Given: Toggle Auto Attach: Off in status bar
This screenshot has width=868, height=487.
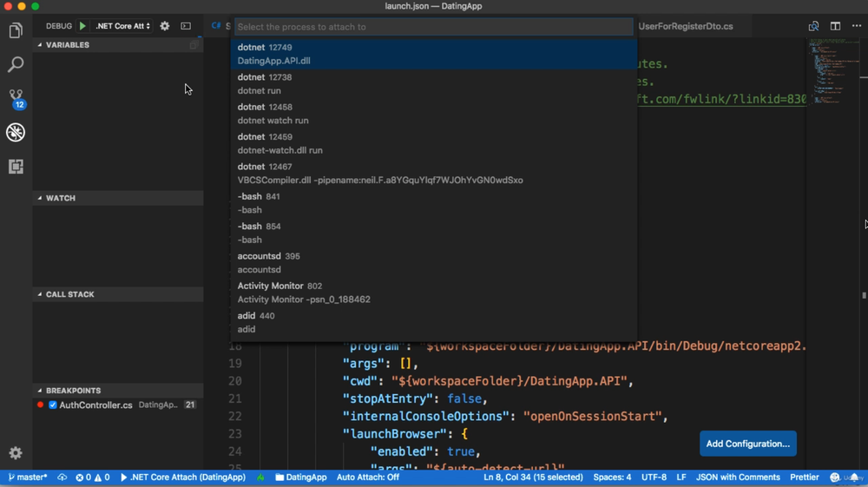Looking at the screenshot, I should [x=367, y=477].
